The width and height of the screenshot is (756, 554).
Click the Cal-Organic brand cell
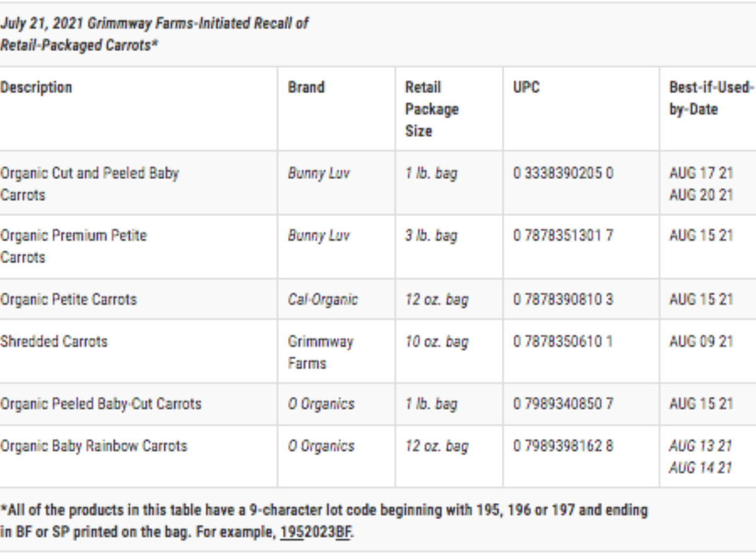(x=323, y=299)
